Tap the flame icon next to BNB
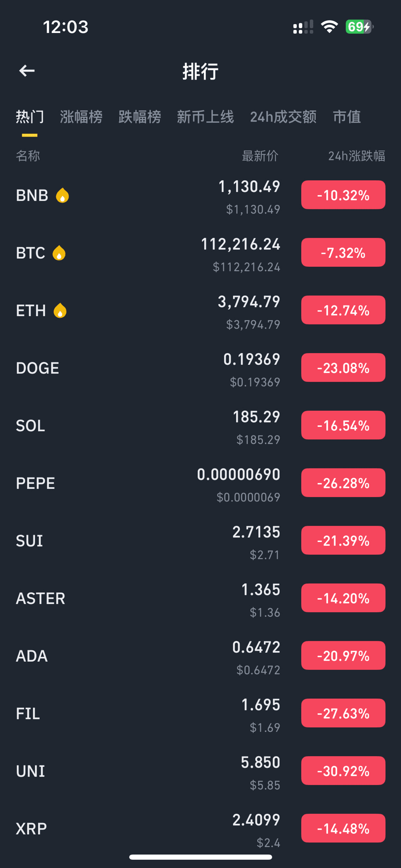The width and height of the screenshot is (401, 868). coord(62,195)
